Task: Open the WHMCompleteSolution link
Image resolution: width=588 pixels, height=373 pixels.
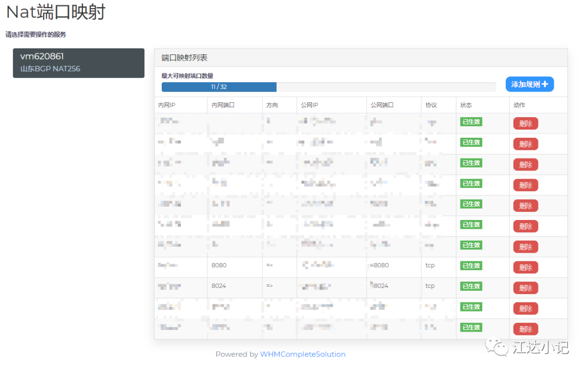Action: 303,354
